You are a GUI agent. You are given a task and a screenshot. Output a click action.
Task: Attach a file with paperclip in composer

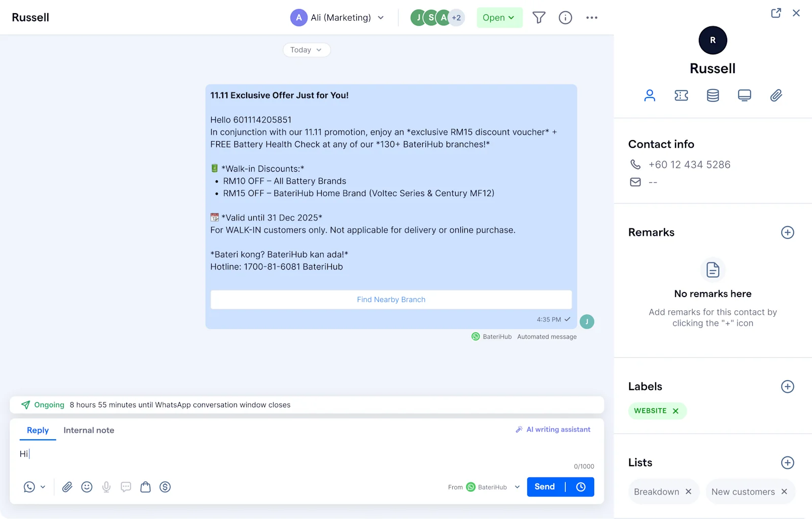pos(67,487)
